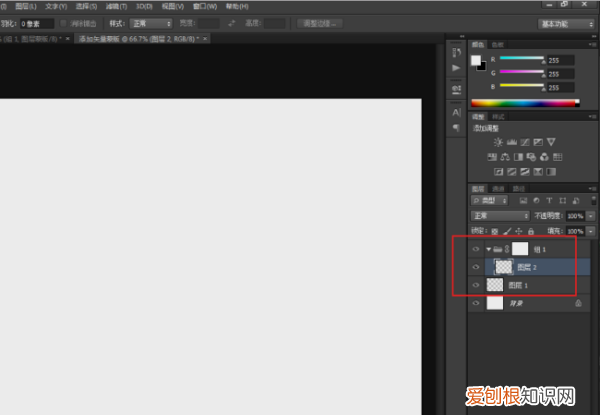Screen dimensions: 600x415
Task: Open the Character panel (A) icon
Action: coord(456,112)
